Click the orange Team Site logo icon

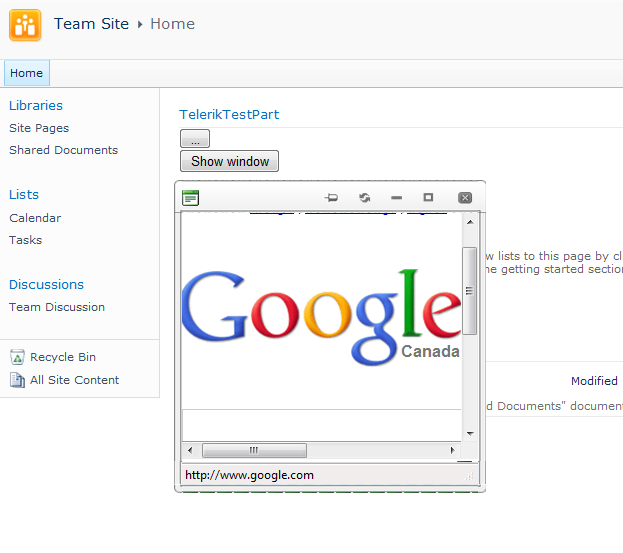click(25, 25)
